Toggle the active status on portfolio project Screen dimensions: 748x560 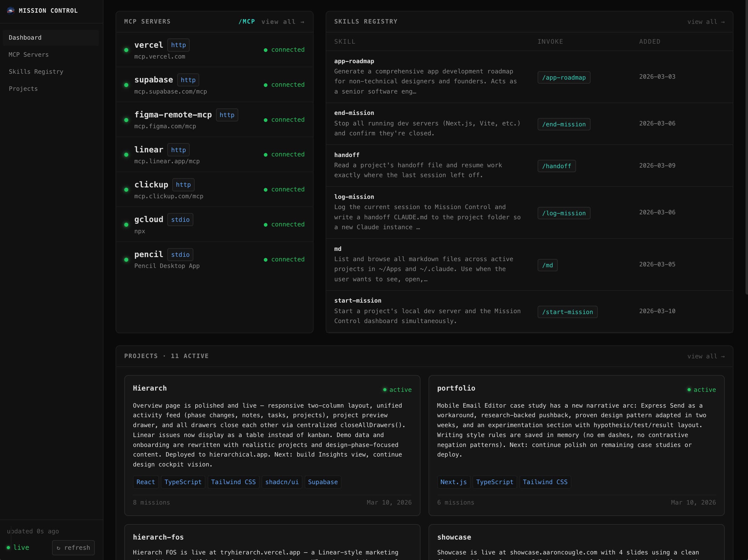(689, 390)
